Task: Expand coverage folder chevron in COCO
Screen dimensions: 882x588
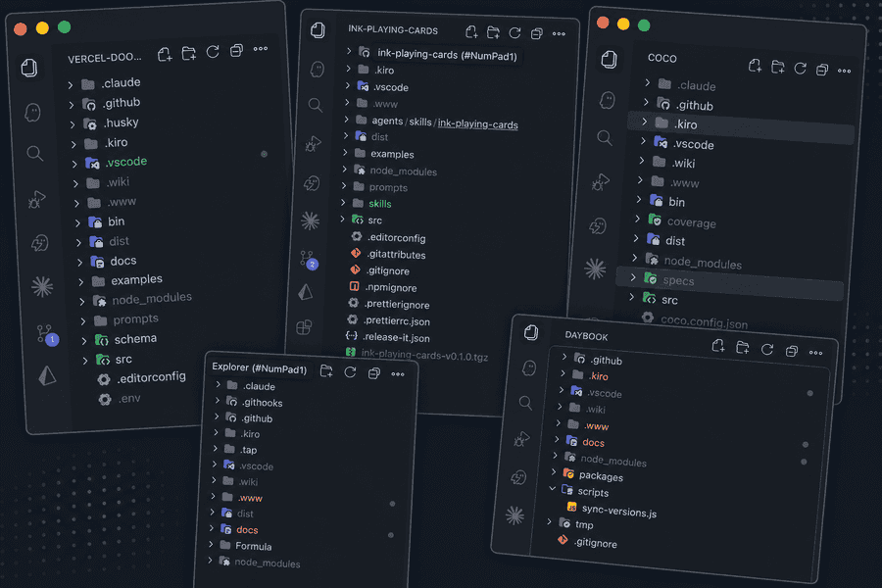Action: click(x=637, y=219)
